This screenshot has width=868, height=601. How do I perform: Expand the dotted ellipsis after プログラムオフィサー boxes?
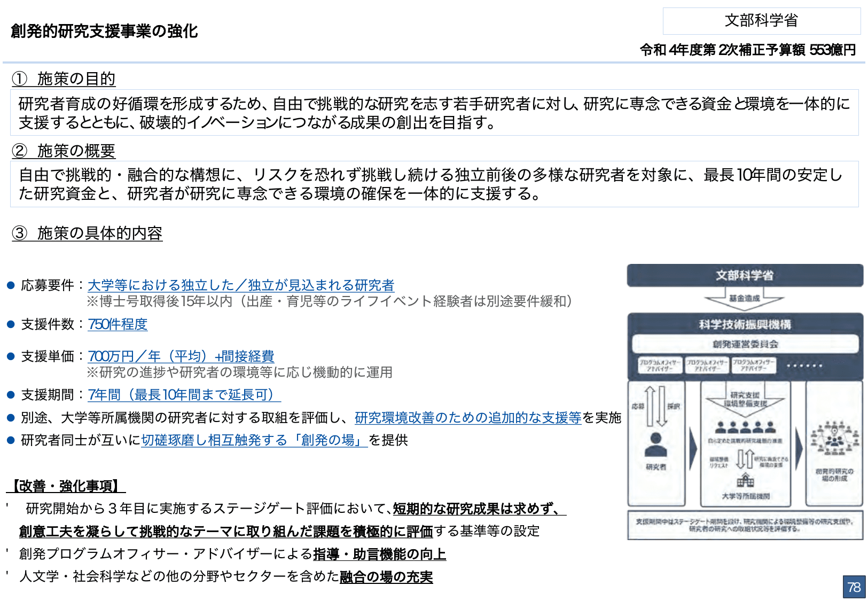(803, 365)
